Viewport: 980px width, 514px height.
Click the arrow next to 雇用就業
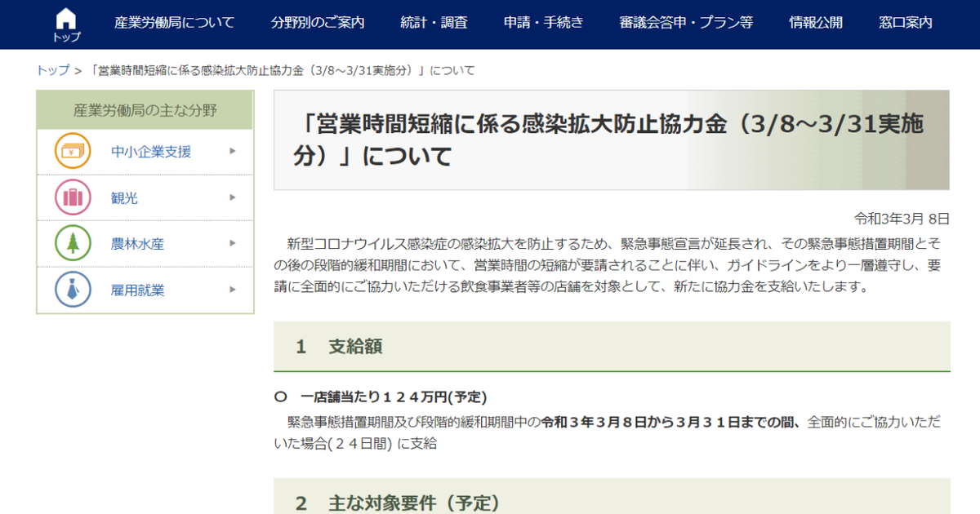pos(233,290)
